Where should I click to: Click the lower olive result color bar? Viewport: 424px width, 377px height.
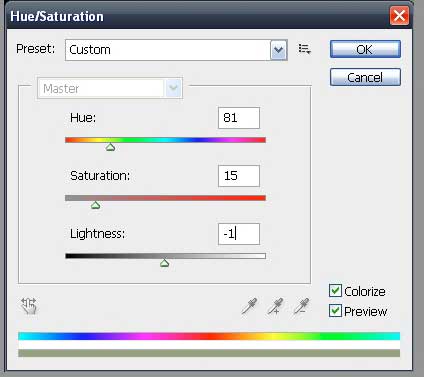209,353
